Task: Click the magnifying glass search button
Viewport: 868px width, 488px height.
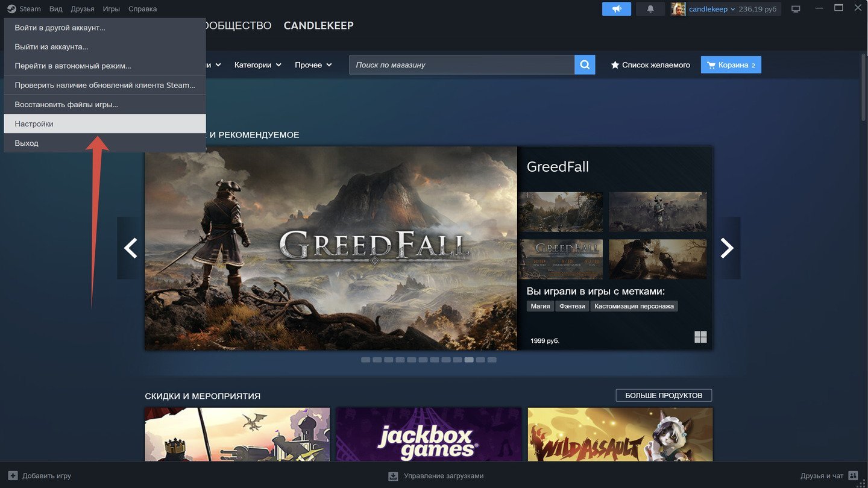Action: tap(585, 65)
